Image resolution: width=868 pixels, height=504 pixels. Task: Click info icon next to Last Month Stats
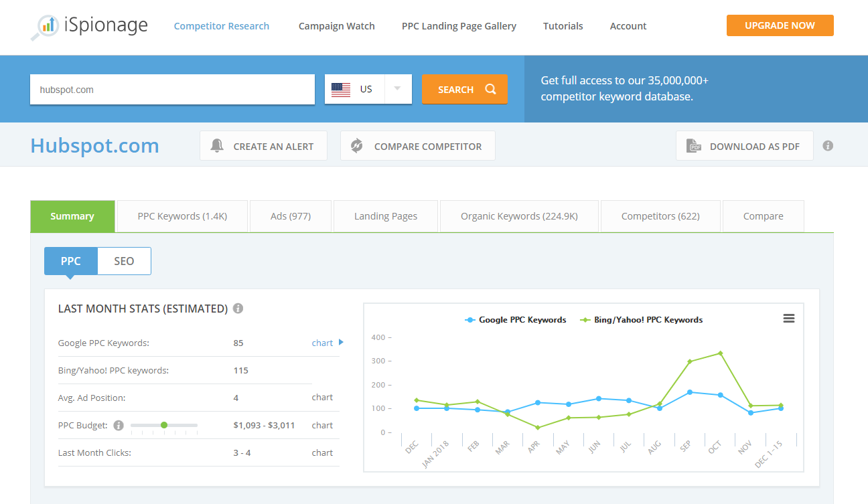(238, 309)
